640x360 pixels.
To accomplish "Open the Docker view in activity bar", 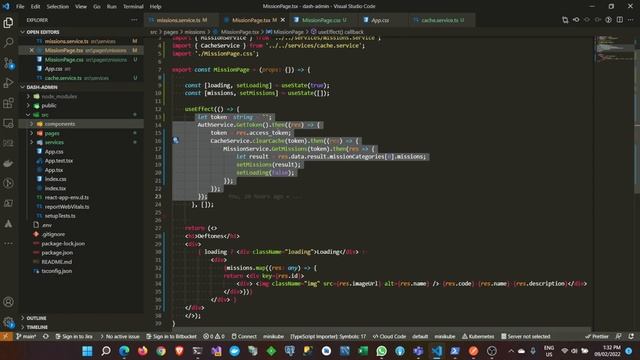I will tap(8, 163).
